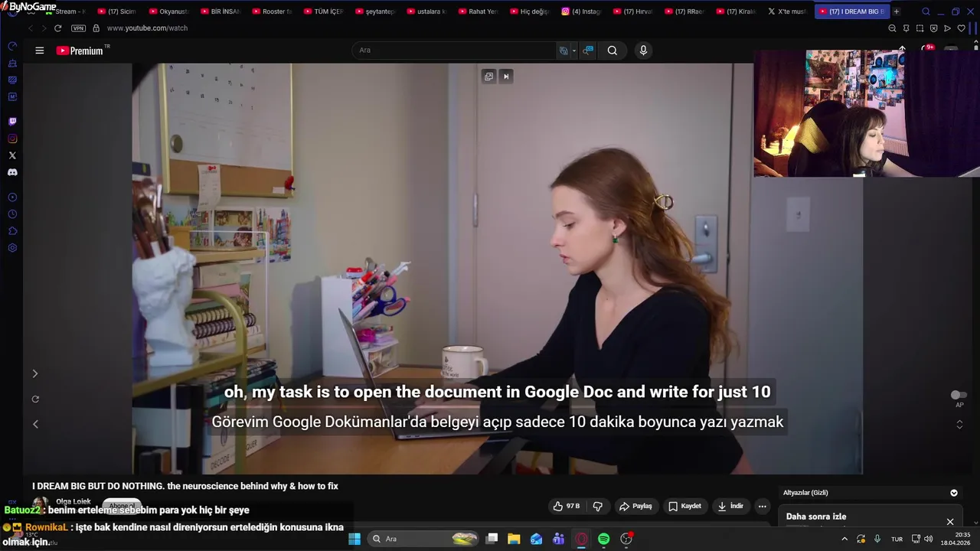The width and height of the screenshot is (980, 551).
Task: Open Windows Start menu
Action: click(x=354, y=539)
